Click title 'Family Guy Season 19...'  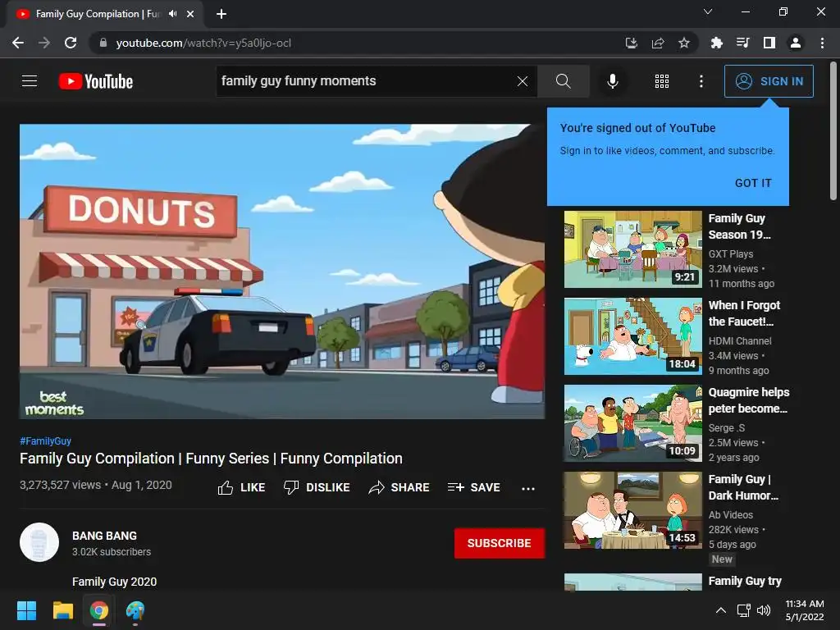[x=739, y=226]
